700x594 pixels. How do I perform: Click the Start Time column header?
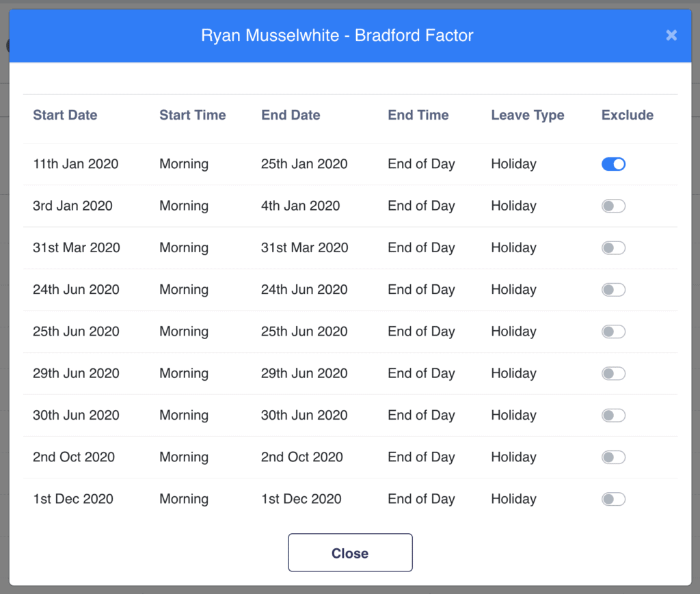[192, 115]
